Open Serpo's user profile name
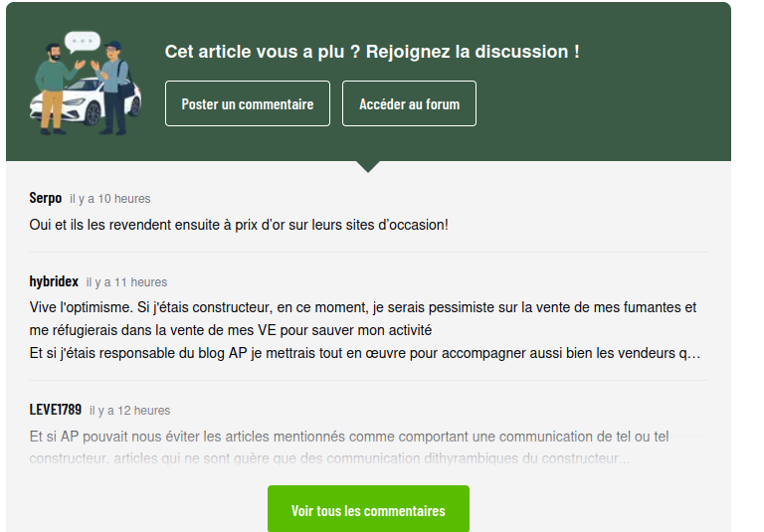 (x=46, y=198)
